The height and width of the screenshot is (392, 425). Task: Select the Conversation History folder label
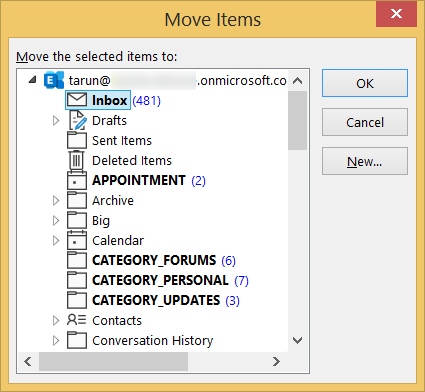153,341
